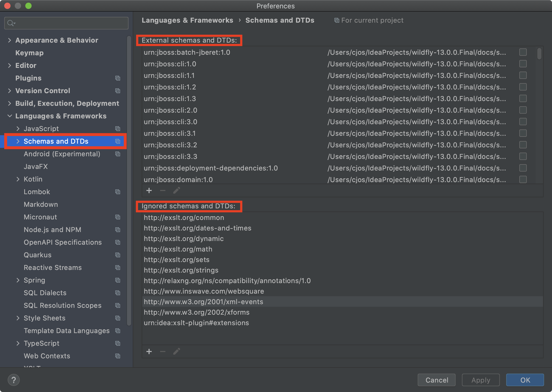Collapse Languages & Frameworks section
Viewport: 552px width, 392px height.
tap(9, 116)
